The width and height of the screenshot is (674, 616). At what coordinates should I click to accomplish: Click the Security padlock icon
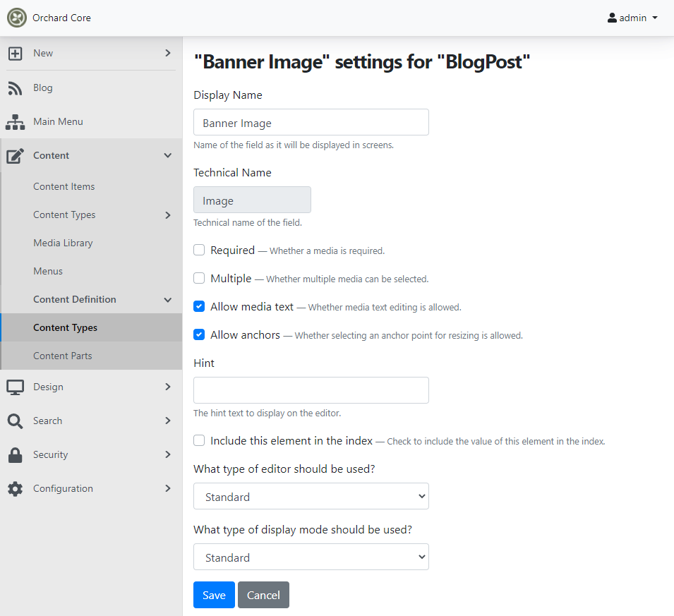click(x=15, y=455)
